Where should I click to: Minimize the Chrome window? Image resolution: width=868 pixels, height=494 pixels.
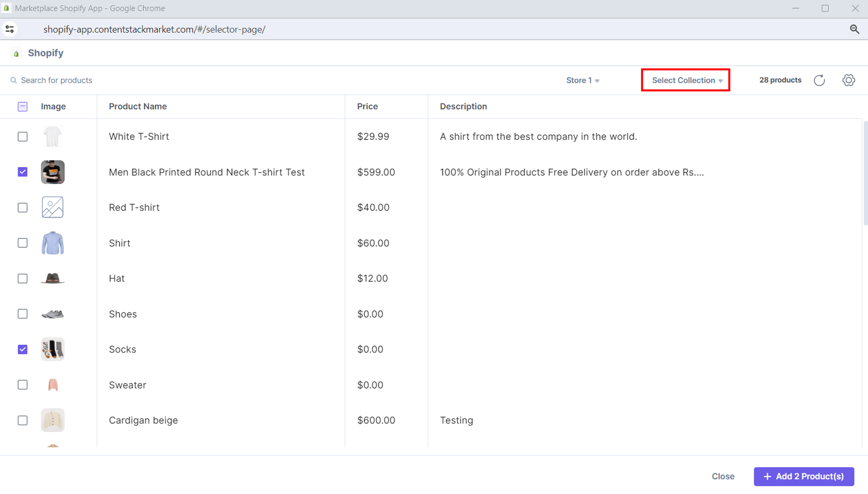pyautogui.click(x=795, y=9)
